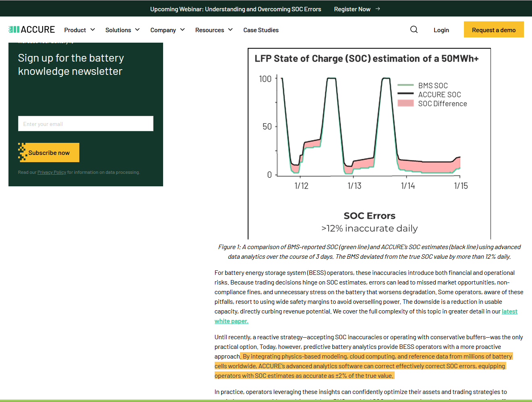Click the SOC Errors heading in figure

click(x=369, y=216)
